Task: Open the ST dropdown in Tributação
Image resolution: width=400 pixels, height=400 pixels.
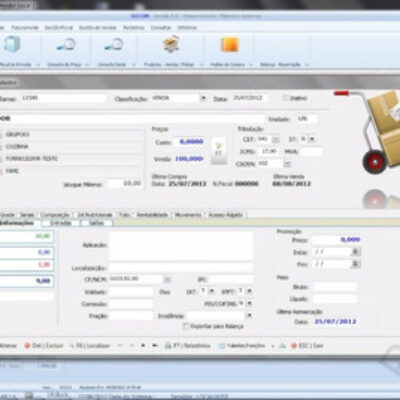Action: (312, 139)
